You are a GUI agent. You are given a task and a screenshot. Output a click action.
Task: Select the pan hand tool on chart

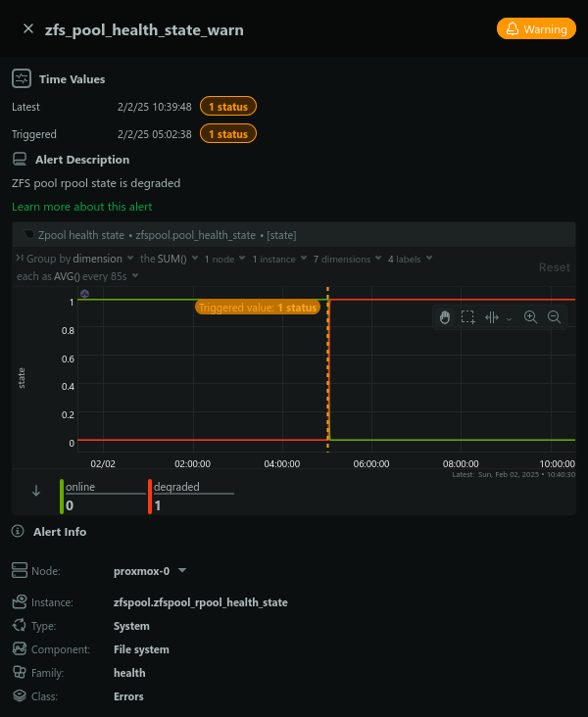tap(445, 317)
